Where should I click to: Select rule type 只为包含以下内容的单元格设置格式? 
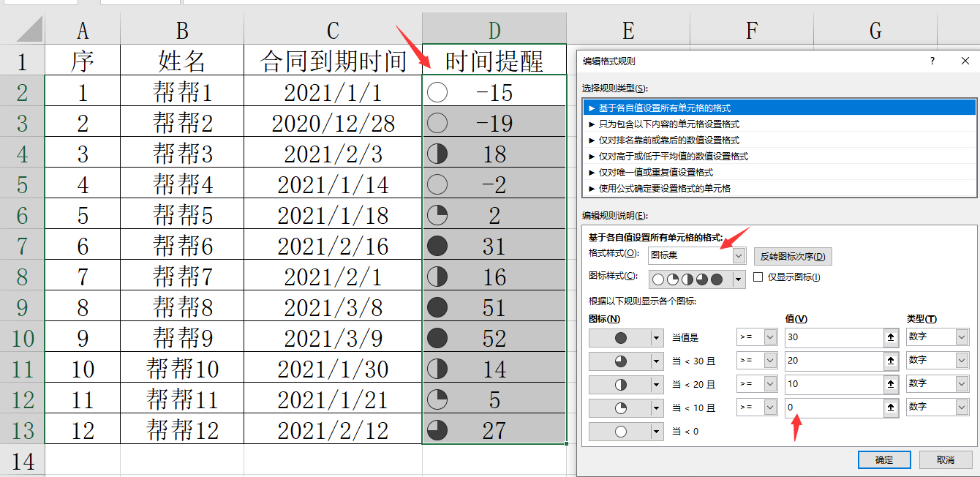[x=780, y=124]
